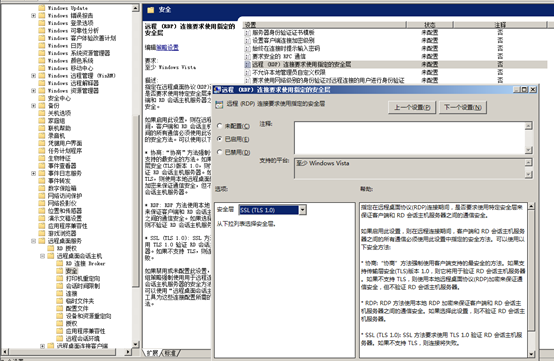Expand the Windows 远程管理 (WinRM) node

coord(33,76)
